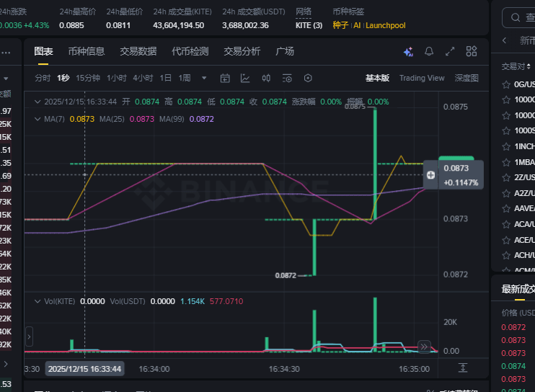Switch to 广场 tab
The width and height of the screenshot is (535, 392).
tap(285, 51)
